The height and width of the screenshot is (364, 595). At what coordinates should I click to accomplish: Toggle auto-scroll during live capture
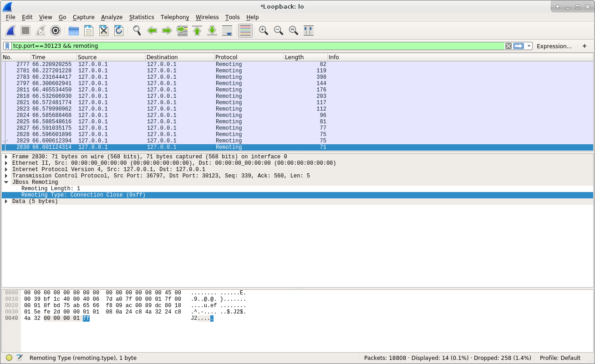227,31
